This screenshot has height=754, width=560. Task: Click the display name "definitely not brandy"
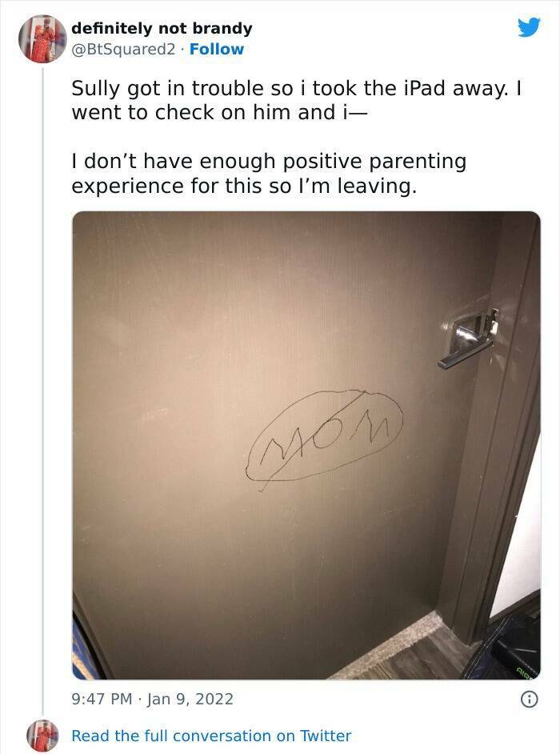[162, 28]
